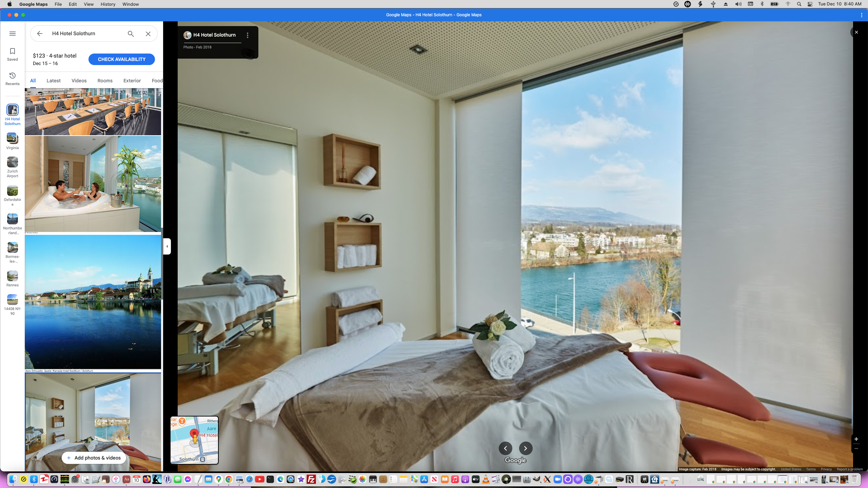Screen dimensions: 868x488
Task: Zoom in on the photo
Action: click(x=856, y=439)
